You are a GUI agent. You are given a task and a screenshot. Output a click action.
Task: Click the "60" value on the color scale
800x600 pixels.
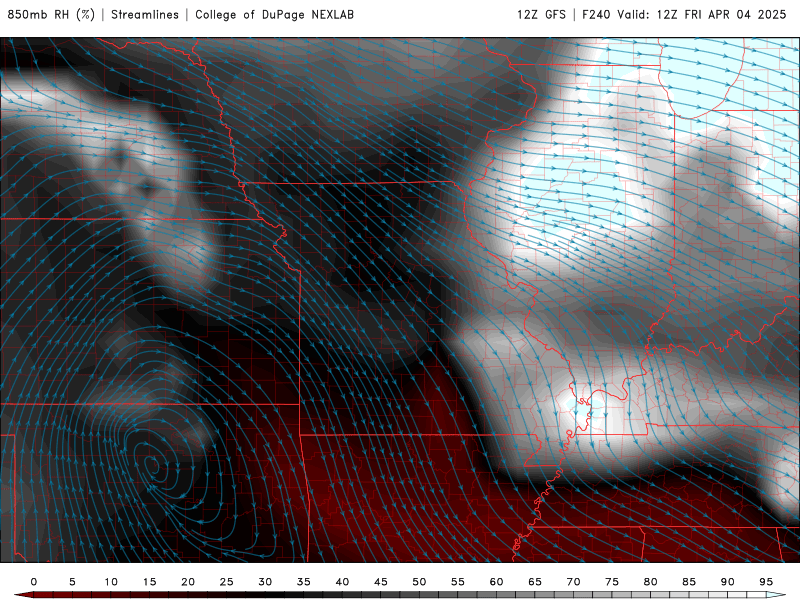[496, 582]
